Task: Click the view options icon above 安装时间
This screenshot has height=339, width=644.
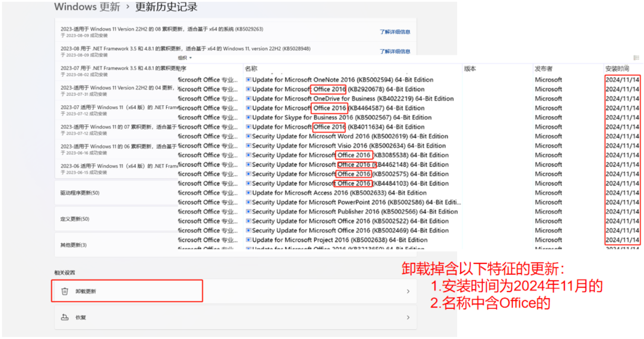Action: [636, 58]
